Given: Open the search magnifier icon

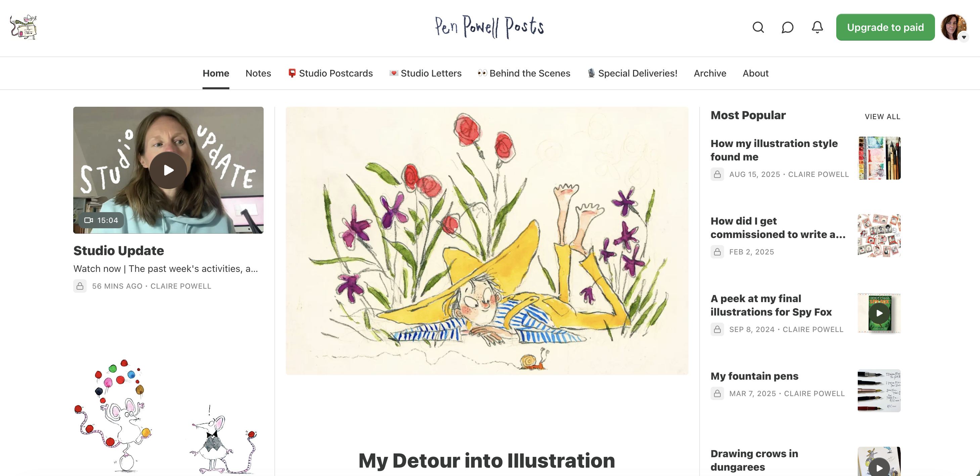Looking at the screenshot, I should 758,28.
